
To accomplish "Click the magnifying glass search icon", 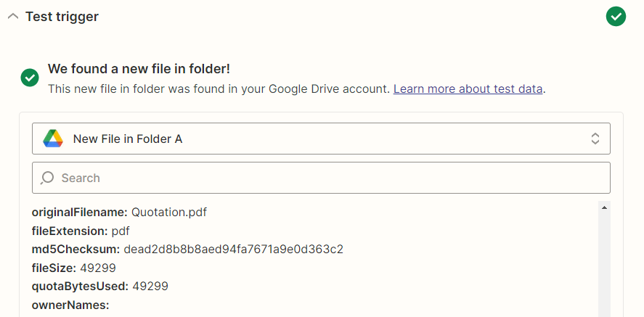I will click(x=47, y=178).
